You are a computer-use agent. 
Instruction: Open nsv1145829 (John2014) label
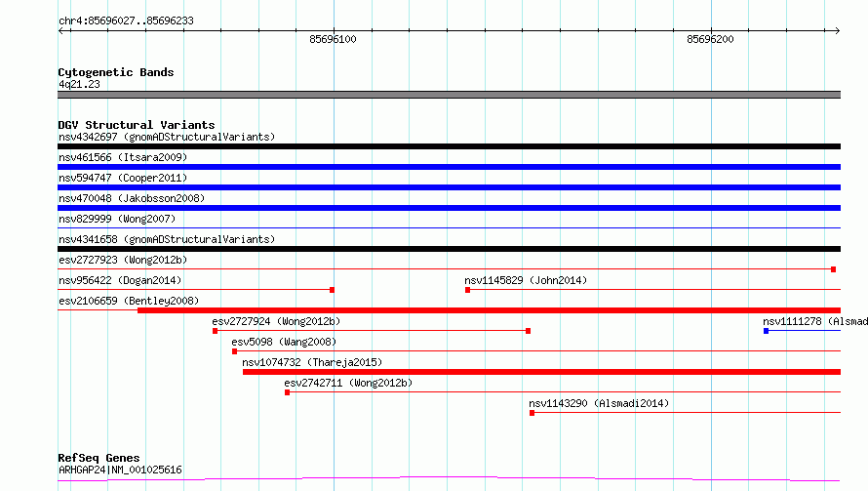coord(526,280)
